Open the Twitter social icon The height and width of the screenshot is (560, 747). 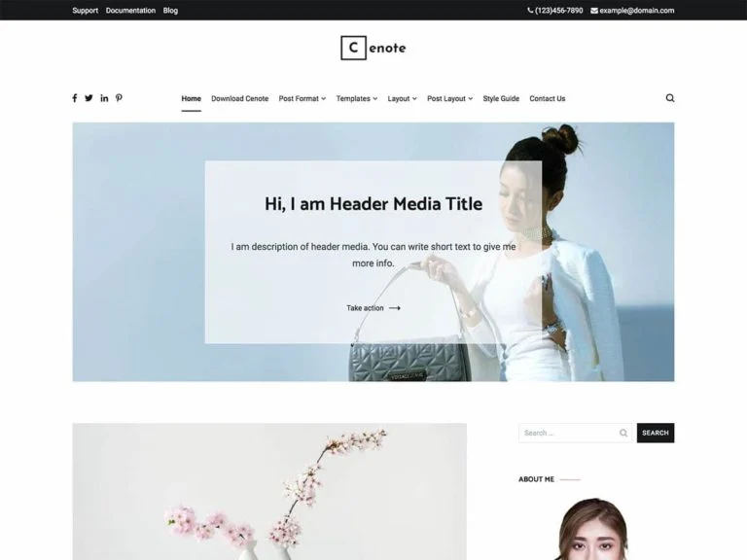click(x=89, y=98)
